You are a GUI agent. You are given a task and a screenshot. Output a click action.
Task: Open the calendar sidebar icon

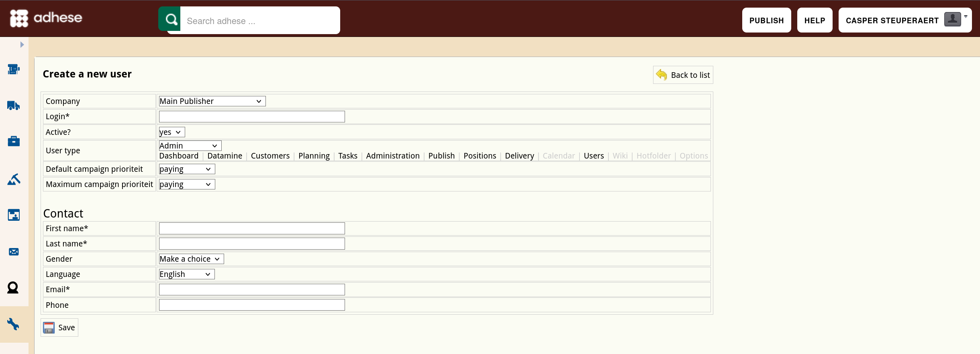point(14,215)
